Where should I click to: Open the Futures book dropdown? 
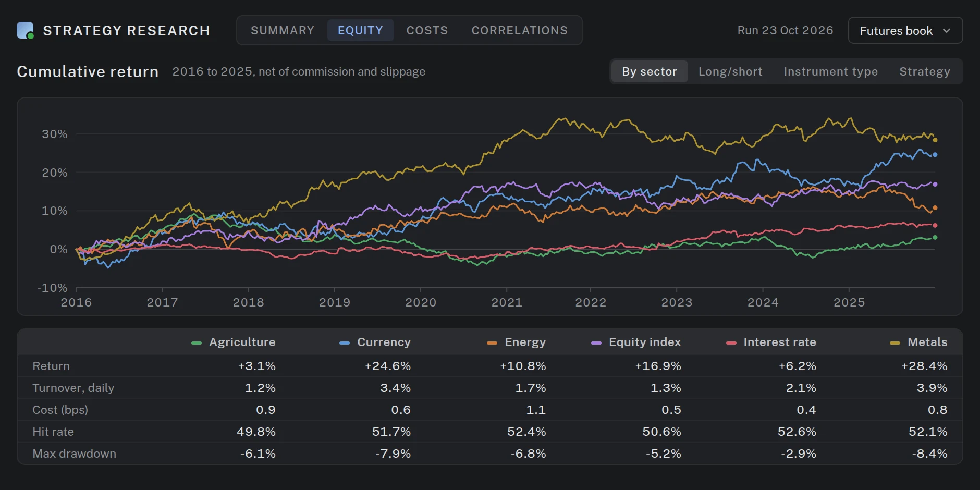point(905,31)
